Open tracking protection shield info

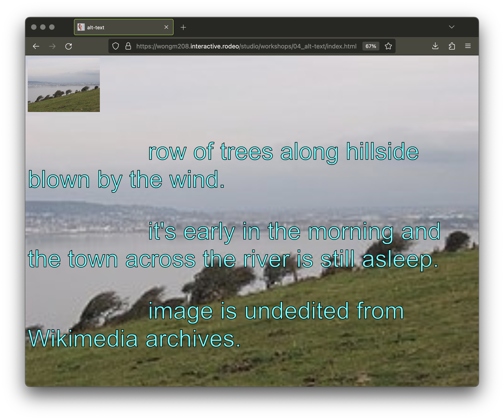pyautogui.click(x=116, y=46)
